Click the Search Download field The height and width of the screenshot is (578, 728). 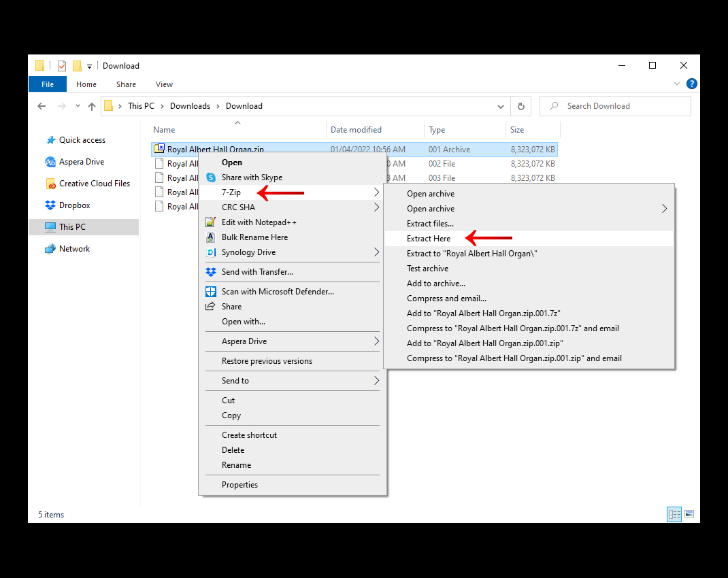click(615, 106)
